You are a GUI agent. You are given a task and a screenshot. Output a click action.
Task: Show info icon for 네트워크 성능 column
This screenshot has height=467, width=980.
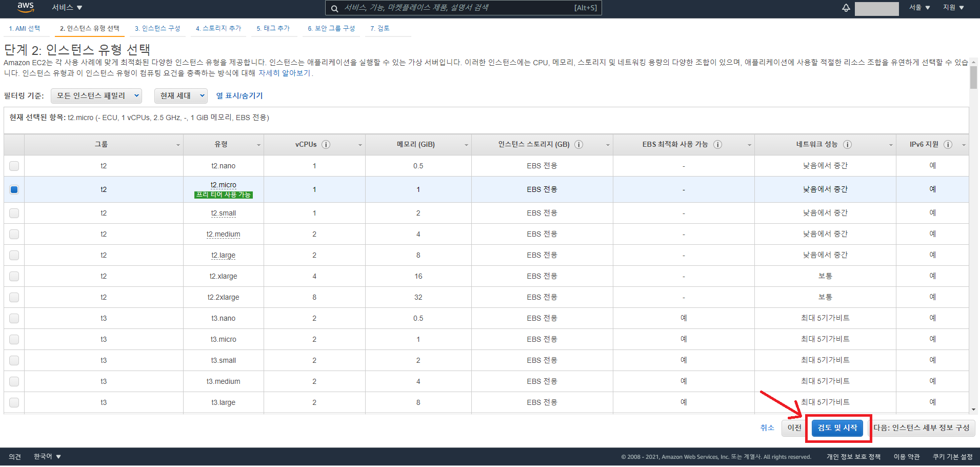tap(847, 145)
